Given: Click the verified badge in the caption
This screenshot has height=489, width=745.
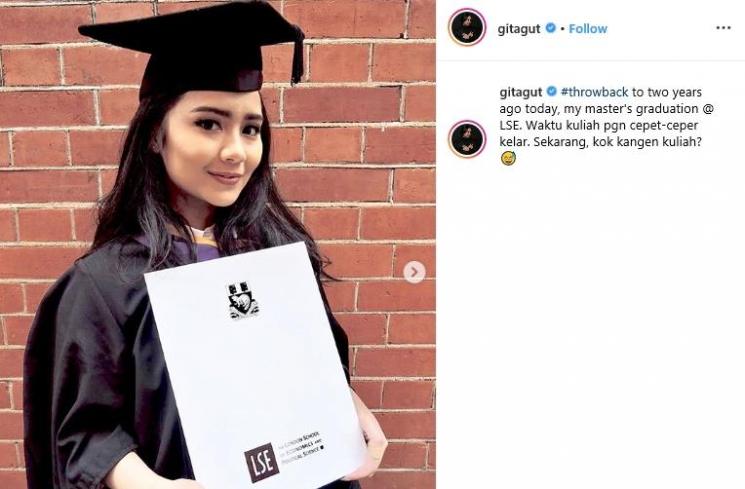Looking at the screenshot, I should 552,91.
